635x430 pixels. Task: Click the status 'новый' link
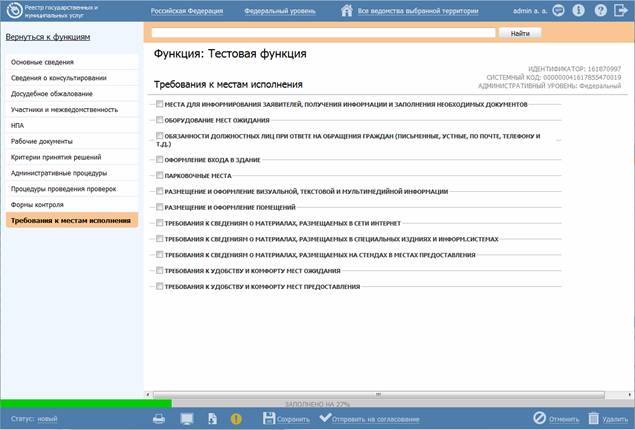point(47,419)
